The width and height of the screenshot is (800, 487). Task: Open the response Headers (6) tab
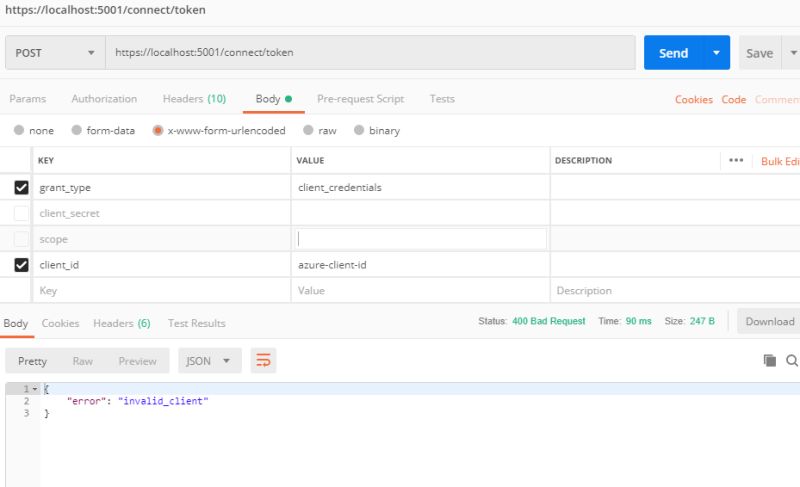(x=122, y=323)
